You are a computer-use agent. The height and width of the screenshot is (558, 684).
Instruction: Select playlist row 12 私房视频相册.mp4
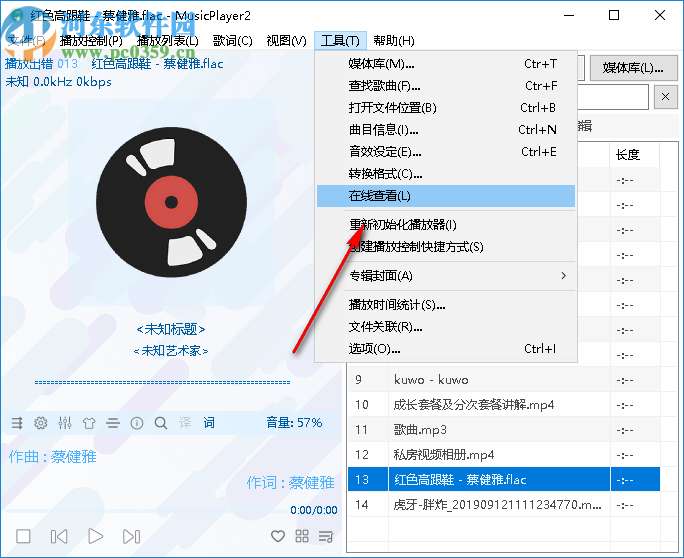504,455
